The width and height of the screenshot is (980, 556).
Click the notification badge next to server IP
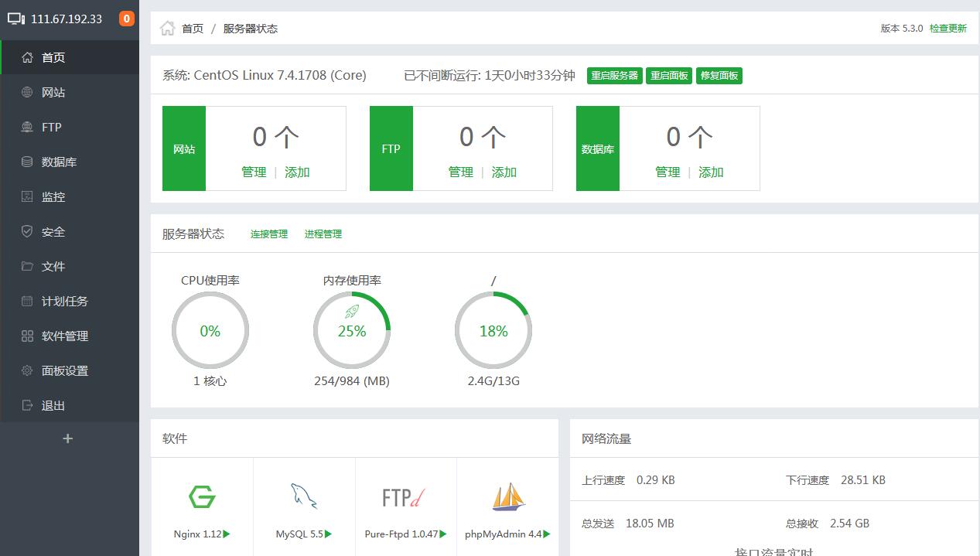pyautogui.click(x=126, y=18)
